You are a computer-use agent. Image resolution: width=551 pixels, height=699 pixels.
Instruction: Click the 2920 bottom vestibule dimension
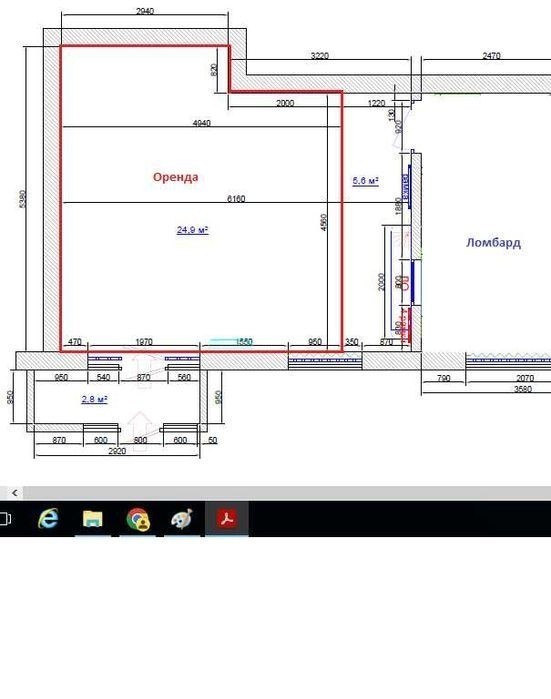point(117,451)
